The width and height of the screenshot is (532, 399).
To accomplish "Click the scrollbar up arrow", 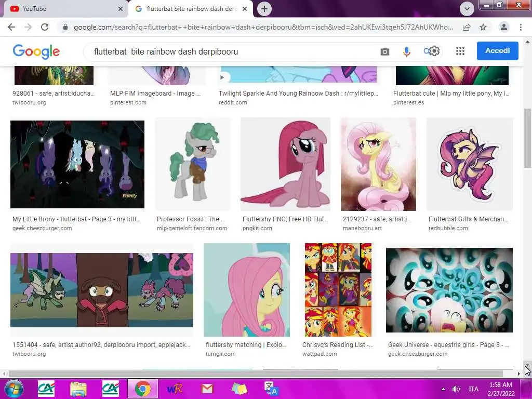I will click(x=527, y=42).
